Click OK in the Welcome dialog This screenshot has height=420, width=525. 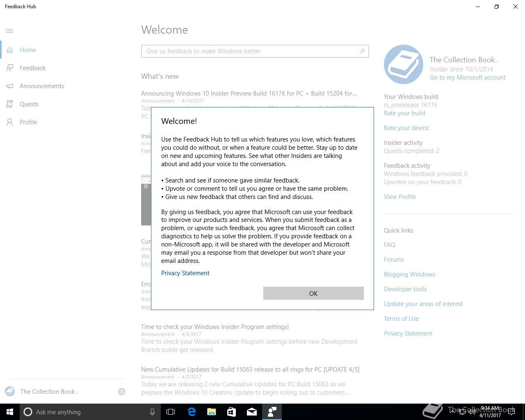coord(313,293)
